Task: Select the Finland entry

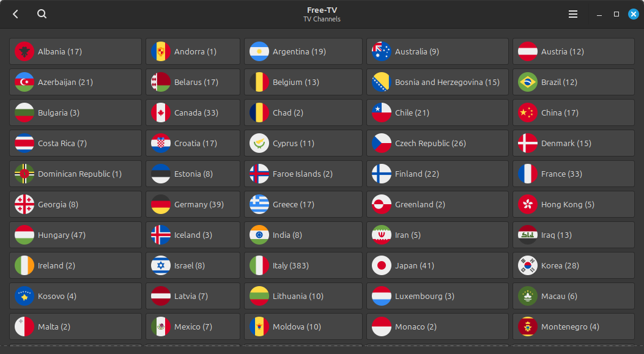Action: [x=437, y=174]
